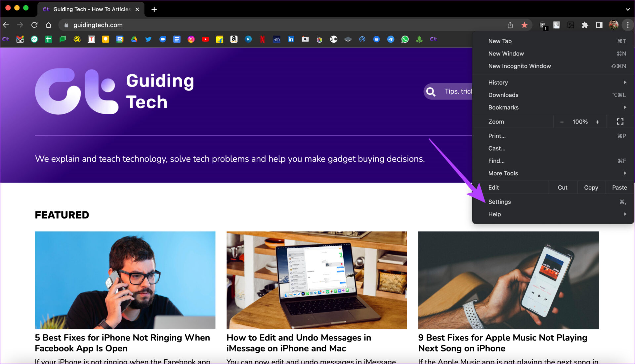The image size is (635, 364).
Task: Open the Twitter bookmark icon
Action: pyautogui.click(x=148, y=39)
